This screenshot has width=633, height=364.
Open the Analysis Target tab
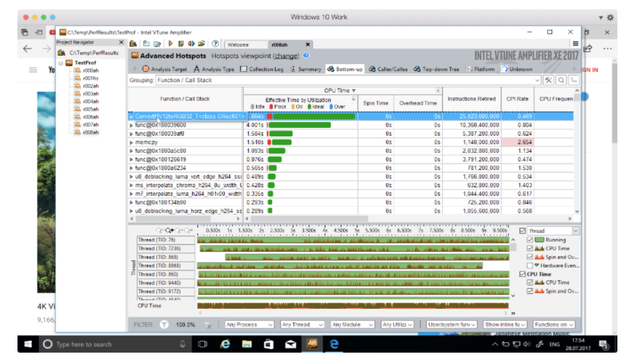(x=164, y=69)
